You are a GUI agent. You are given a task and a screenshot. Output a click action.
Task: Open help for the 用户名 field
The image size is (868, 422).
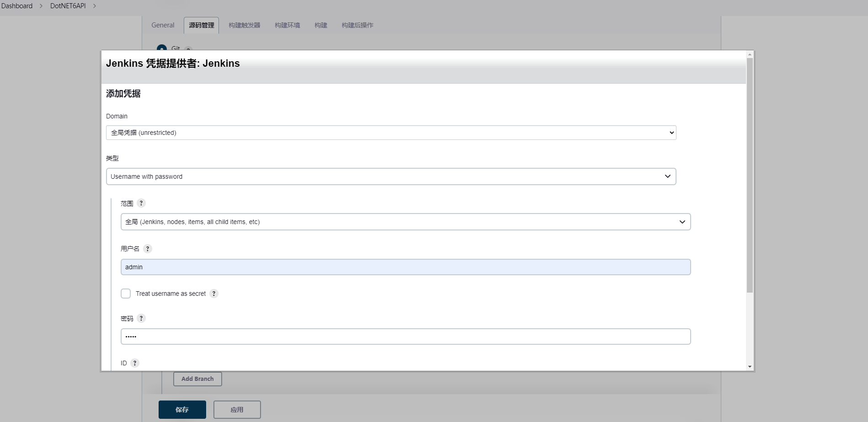(148, 249)
